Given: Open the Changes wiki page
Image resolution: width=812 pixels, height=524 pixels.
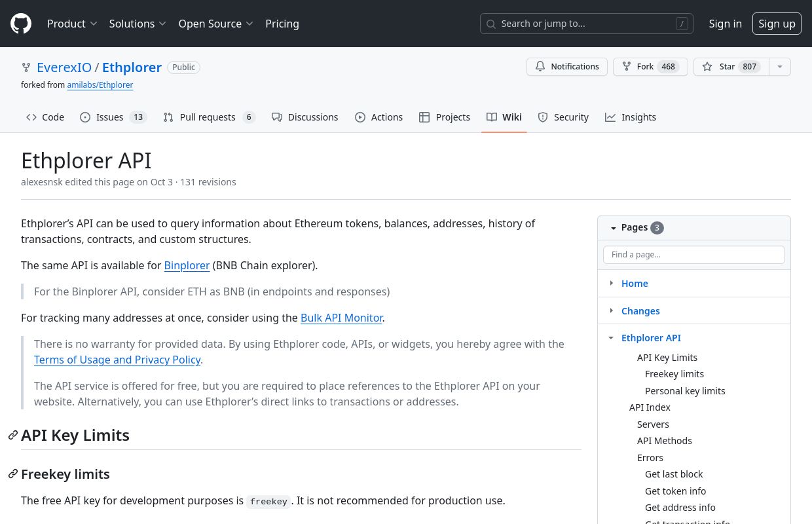Looking at the screenshot, I should pos(640,311).
